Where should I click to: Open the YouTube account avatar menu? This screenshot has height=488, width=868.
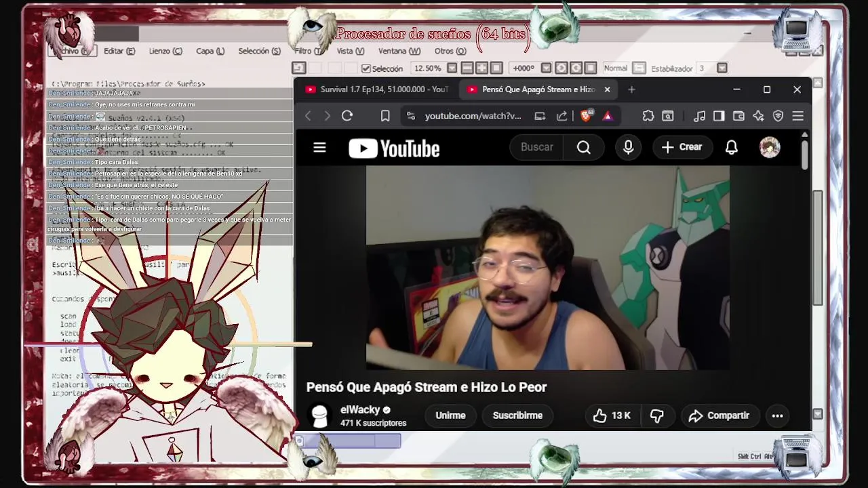[x=770, y=147]
